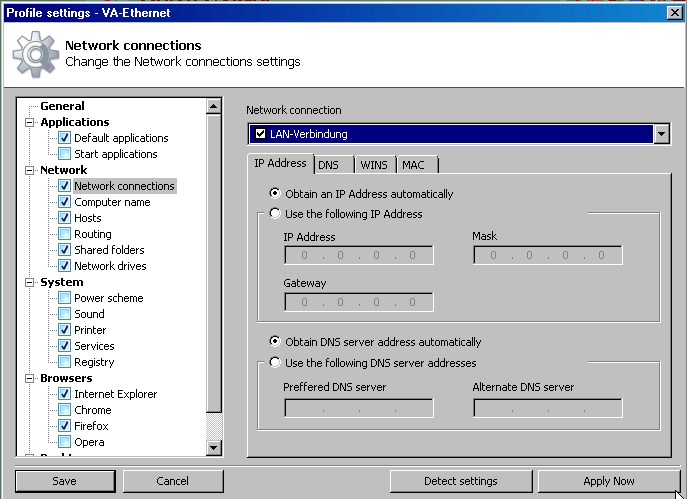Open the Network connections tree entry

pyautogui.click(x=124, y=186)
